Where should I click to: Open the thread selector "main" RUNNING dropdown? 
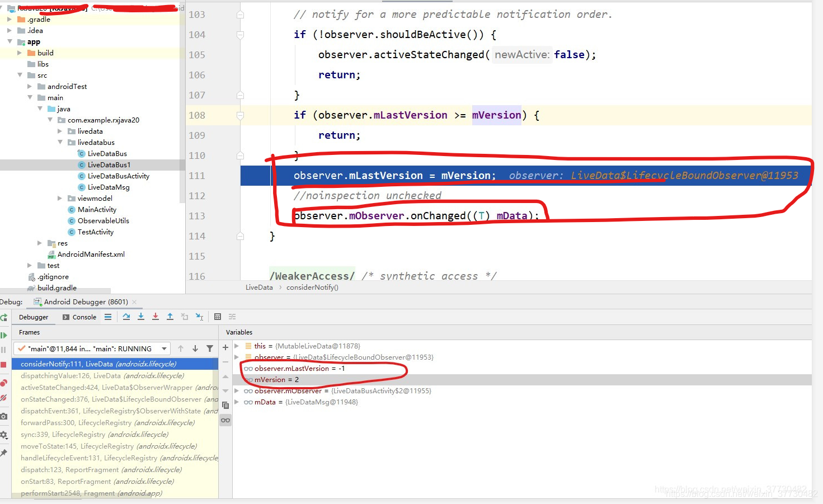(x=91, y=348)
